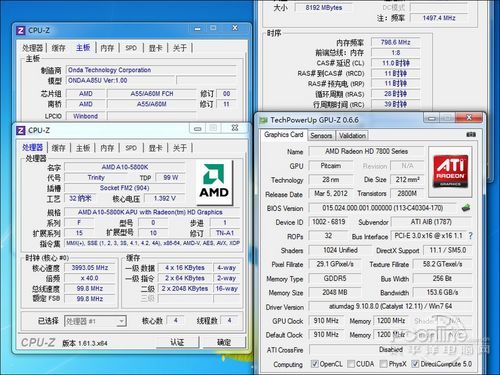The image size is (500, 375).
Task: Click the CAS# latency 11.0 时钟 value
Action: (x=395, y=63)
